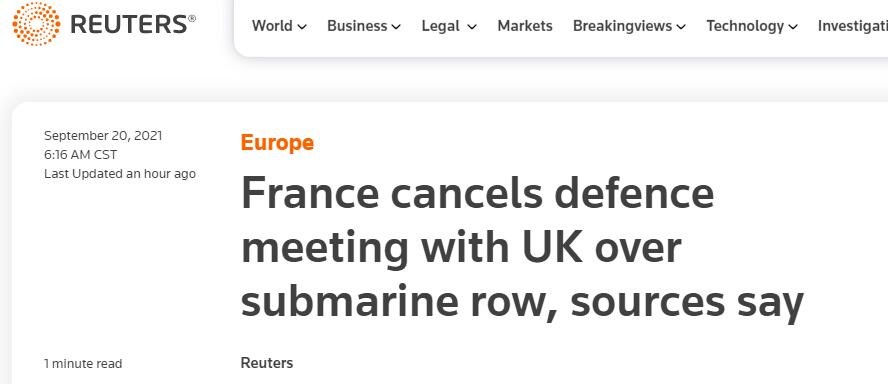Expand the chevron next to World
888x384 pixels.
302,27
